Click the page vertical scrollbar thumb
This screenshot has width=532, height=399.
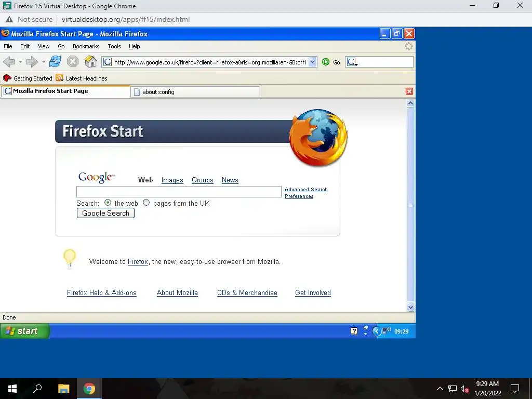[410, 205]
